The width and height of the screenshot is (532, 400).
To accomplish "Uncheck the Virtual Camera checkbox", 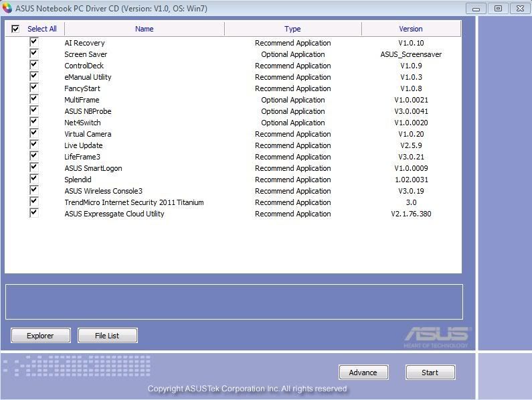I will 34,133.
